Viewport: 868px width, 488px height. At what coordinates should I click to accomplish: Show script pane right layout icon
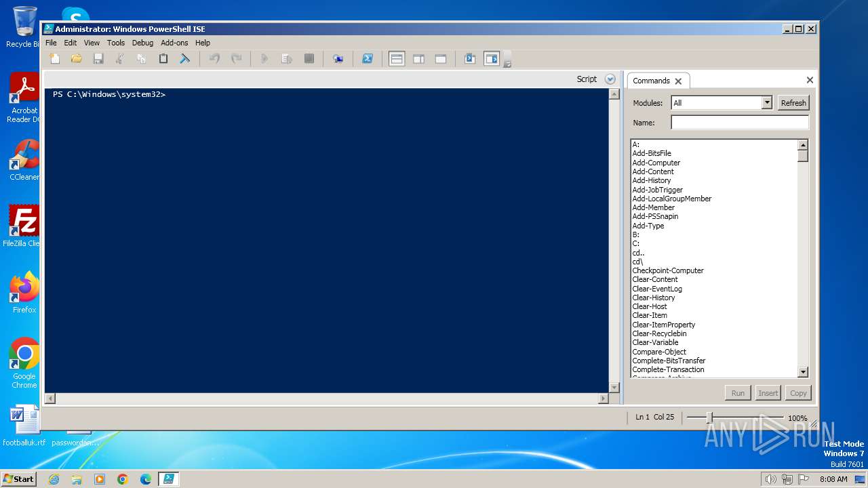(418, 59)
